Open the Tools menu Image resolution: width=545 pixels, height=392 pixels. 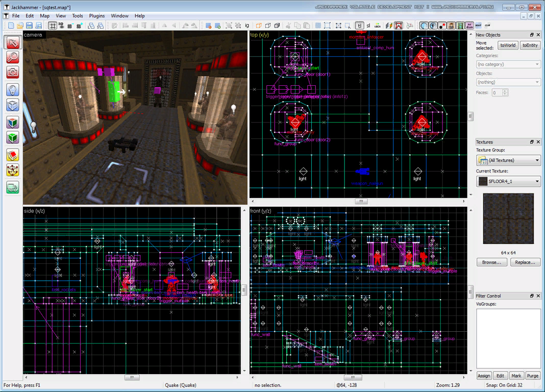pos(78,16)
